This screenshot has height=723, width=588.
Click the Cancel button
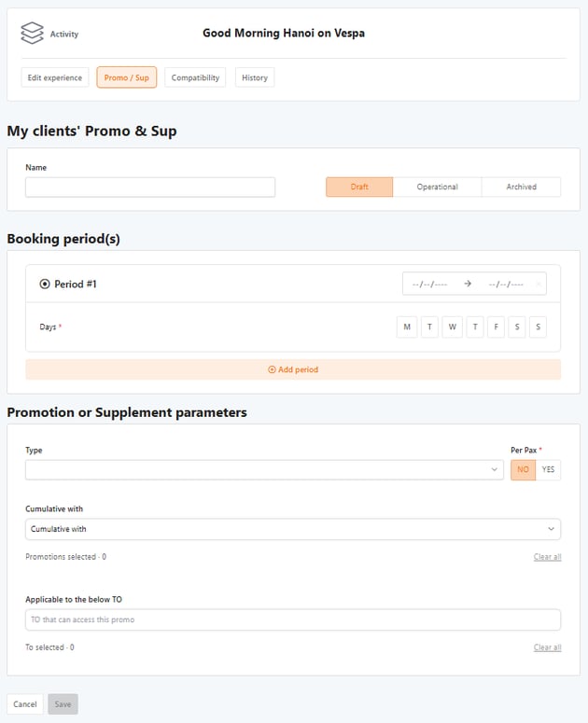[25, 704]
